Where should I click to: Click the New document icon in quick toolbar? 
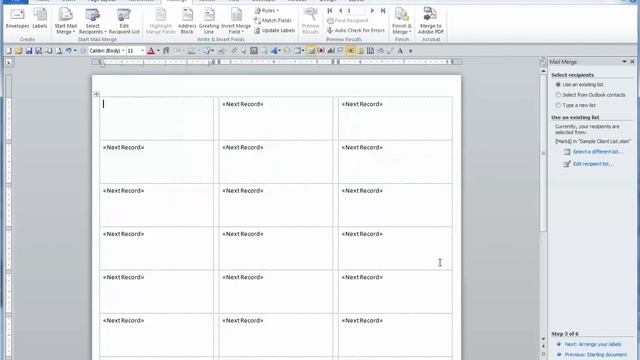[9, 51]
